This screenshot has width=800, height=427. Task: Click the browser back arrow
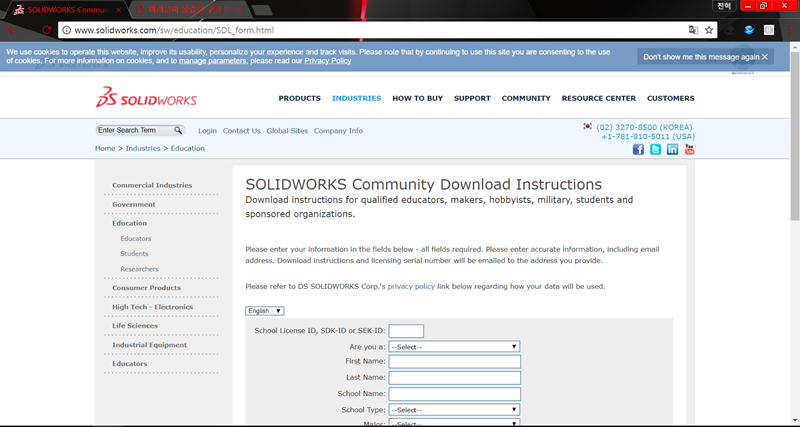tap(11, 30)
